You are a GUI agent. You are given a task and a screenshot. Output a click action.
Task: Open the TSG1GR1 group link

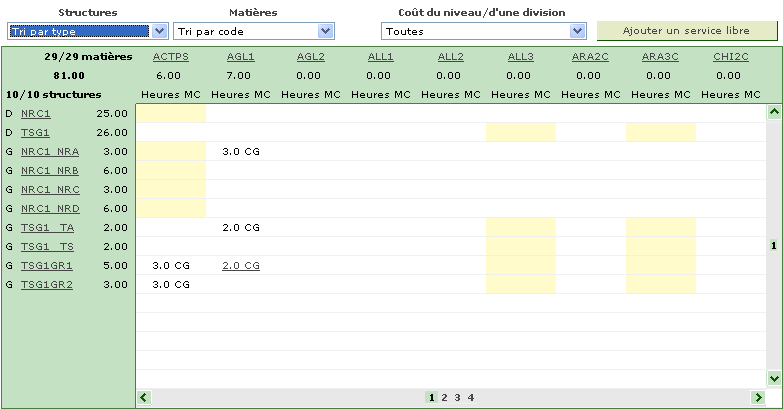(46, 265)
